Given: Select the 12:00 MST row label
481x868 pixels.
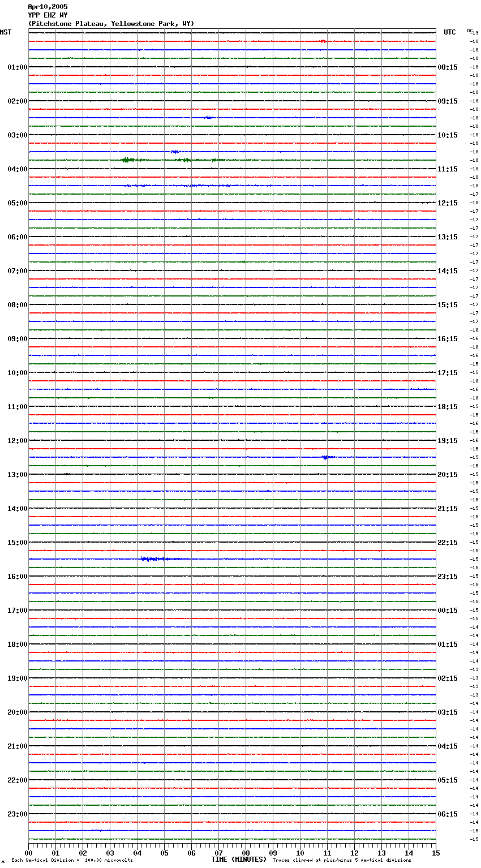Looking at the screenshot, I should tap(18, 441).
